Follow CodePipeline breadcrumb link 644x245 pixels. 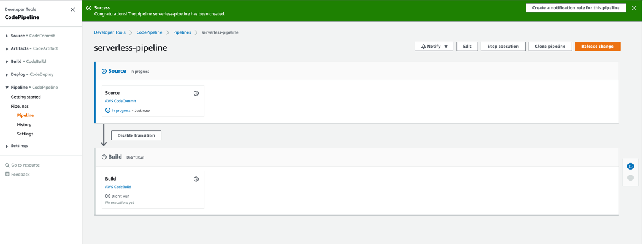click(149, 32)
